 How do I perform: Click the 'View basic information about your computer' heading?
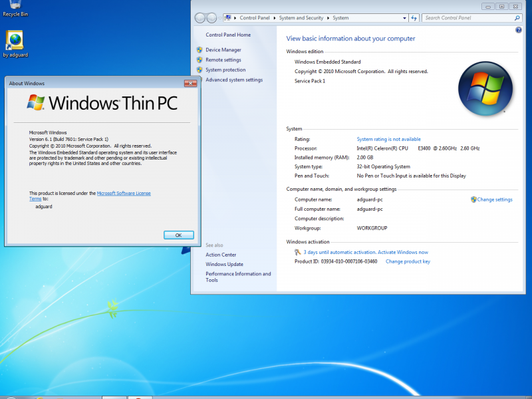pos(350,39)
